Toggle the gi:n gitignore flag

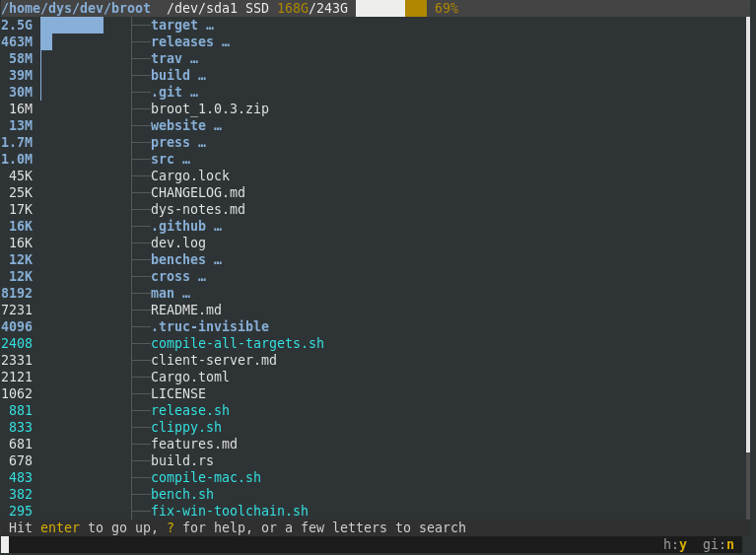click(719, 545)
